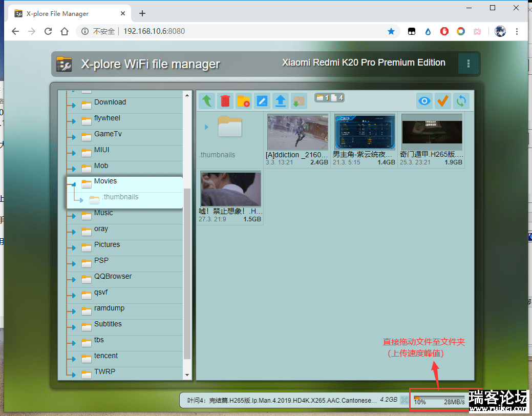Click the uploading file name 叶问4 in status bar
Image resolution: width=532 pixels, height=416 pixels.
pos(282,401)
